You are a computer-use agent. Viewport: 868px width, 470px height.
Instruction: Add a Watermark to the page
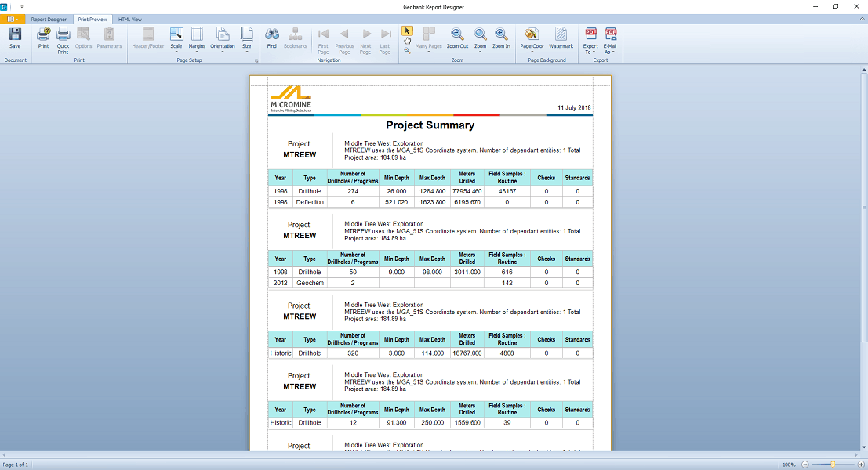(x=561, y=37)
